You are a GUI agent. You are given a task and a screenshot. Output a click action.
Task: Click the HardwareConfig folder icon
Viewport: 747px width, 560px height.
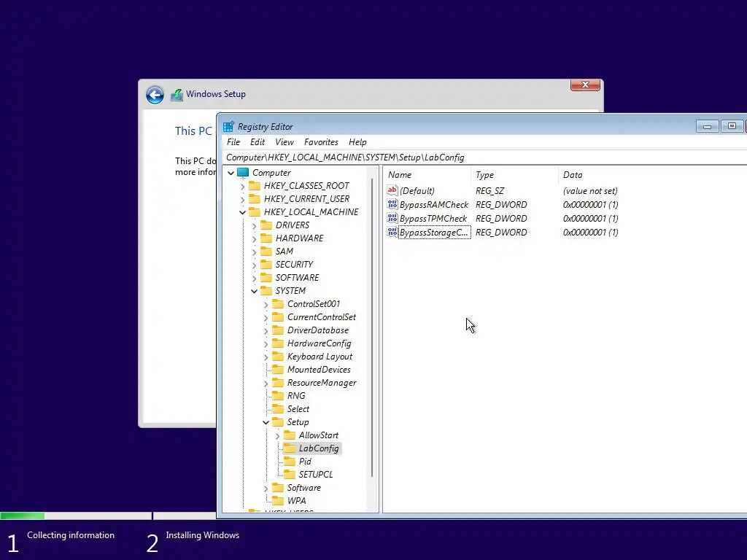tap(278, 343)
